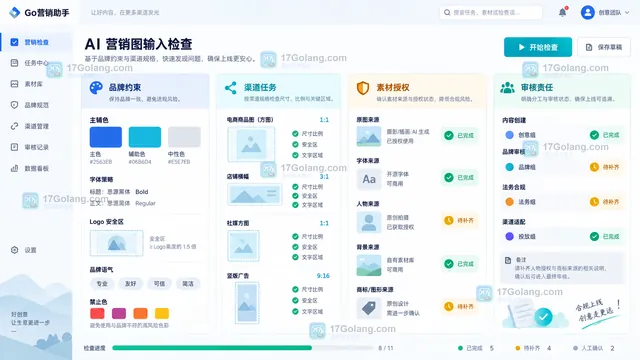Click the 待补齐 status on 品牌组 row

tap(604, 167)
